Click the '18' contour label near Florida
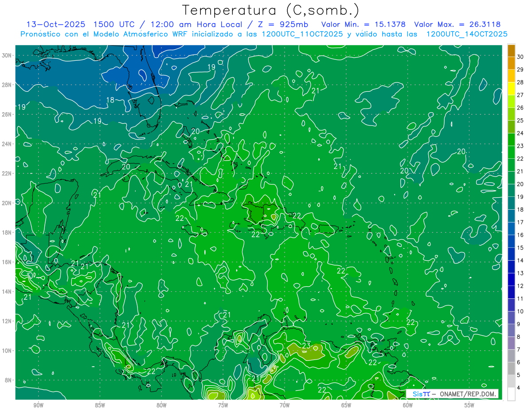The height and width of the screenshot is (411, 532). [110, 100]
